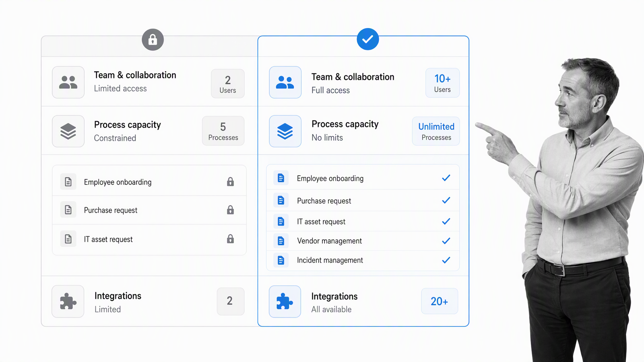Image resolution: width=644 pixels, height=362 pixels.
Task: Click the 20+ integrations badge
Action: point(440,301)
